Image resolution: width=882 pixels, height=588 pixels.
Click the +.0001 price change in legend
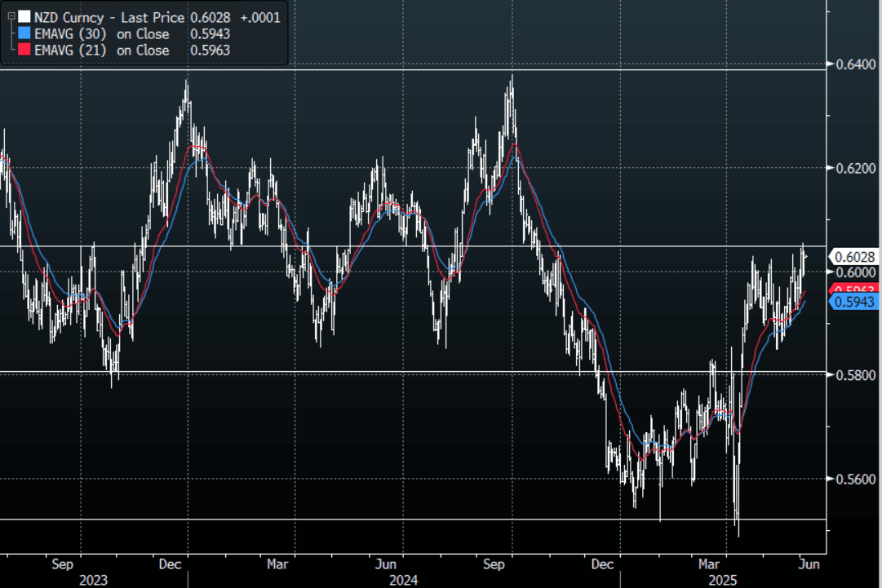click(263, 17)
